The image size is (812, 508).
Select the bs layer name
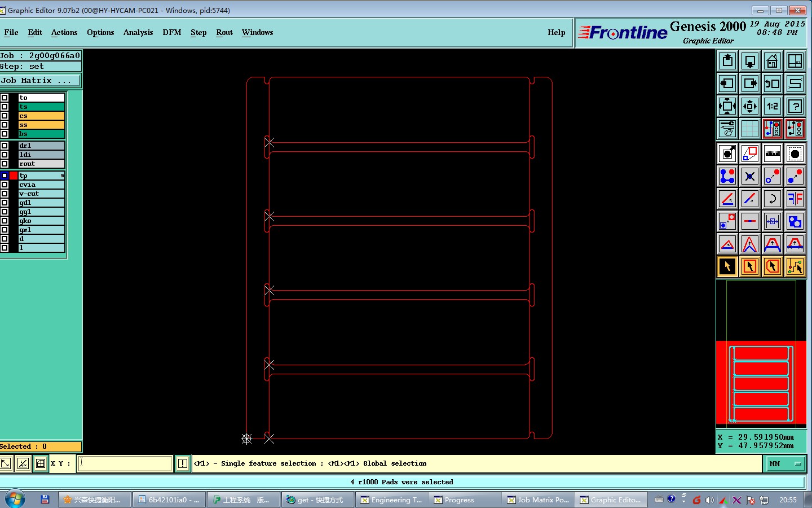[x=42, y=134]
